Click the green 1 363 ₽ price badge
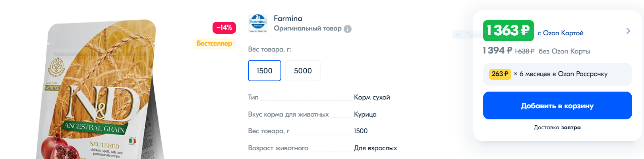644x159 pixels. click(508, 31)
